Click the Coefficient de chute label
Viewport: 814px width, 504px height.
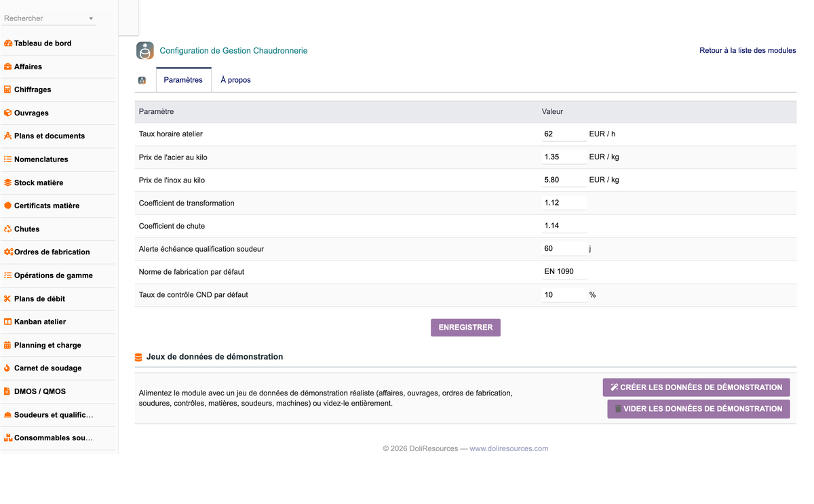(172, 226)
